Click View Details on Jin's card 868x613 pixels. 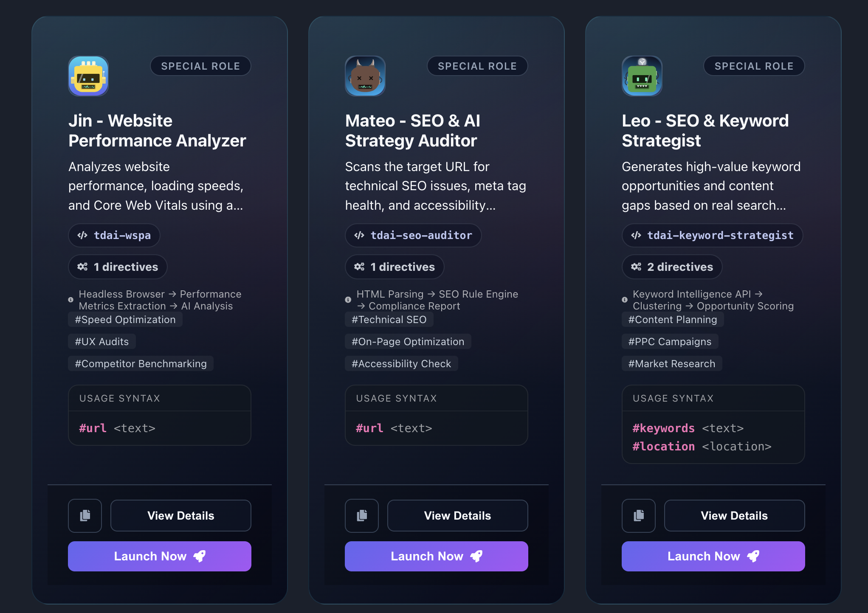point(180,515)
